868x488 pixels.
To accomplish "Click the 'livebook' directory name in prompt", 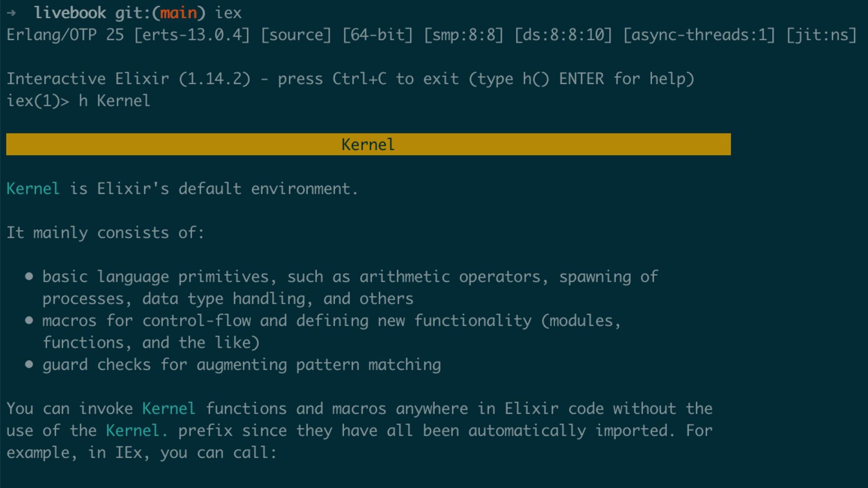I will coord(70,13).
